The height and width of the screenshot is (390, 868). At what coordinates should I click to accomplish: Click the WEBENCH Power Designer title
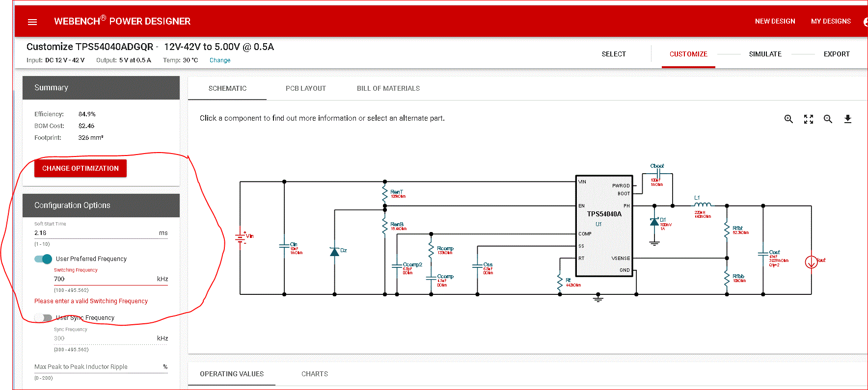[x=122, y=21]
